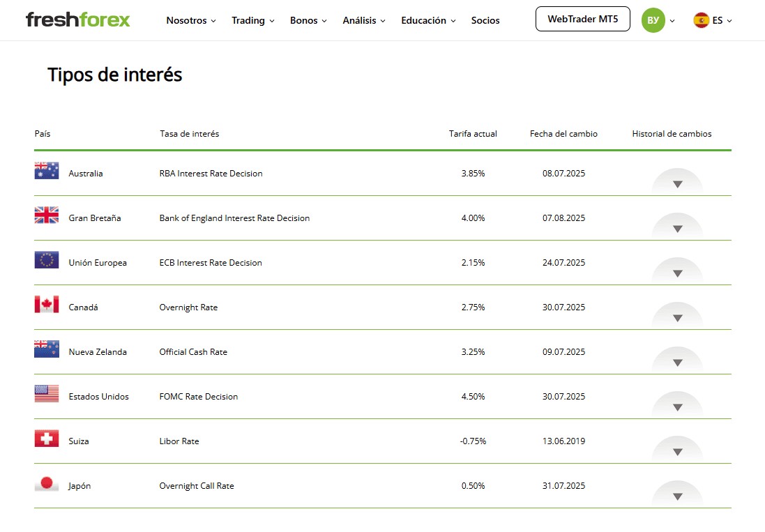
Task: Click the green BY user avatar
Action: (x=653, y=20)
